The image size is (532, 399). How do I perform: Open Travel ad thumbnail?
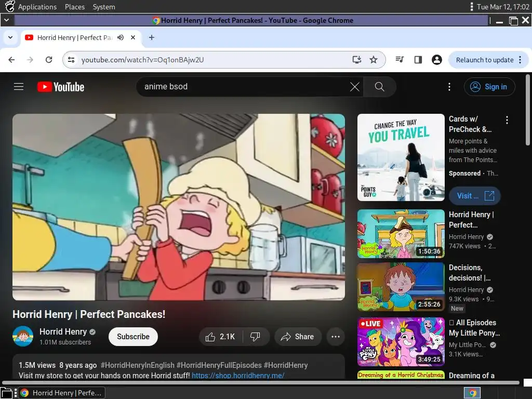[x=401, y=157]
